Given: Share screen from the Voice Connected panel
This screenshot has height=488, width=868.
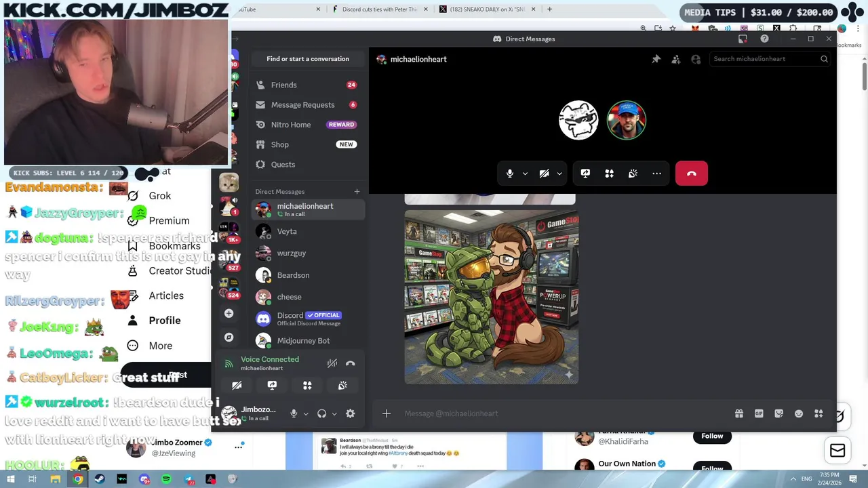Looking at the screenshot, I should pyautogui.click(x=272, y=385).
